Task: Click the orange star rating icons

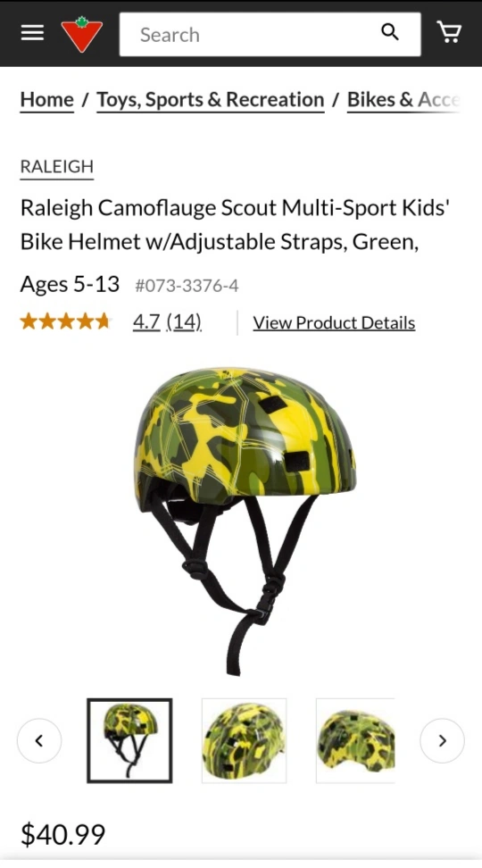Action: [66, 321]
